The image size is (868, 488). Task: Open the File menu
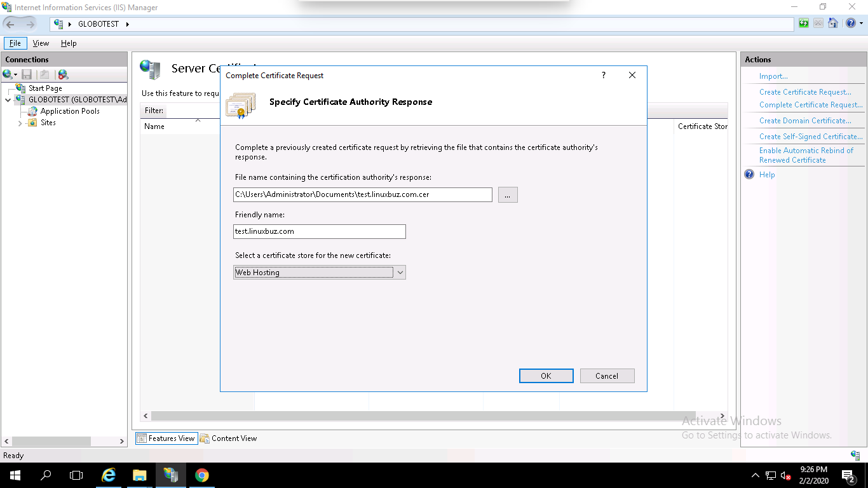coord(15,43)
